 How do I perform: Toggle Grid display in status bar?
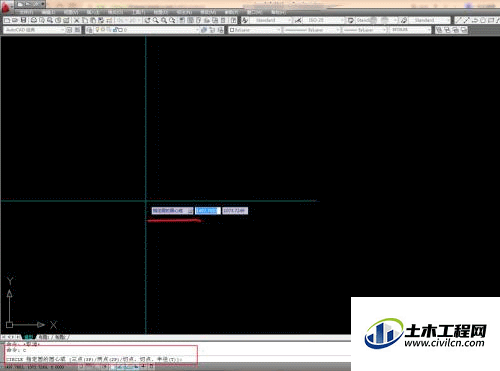click(x=89, y=367)
